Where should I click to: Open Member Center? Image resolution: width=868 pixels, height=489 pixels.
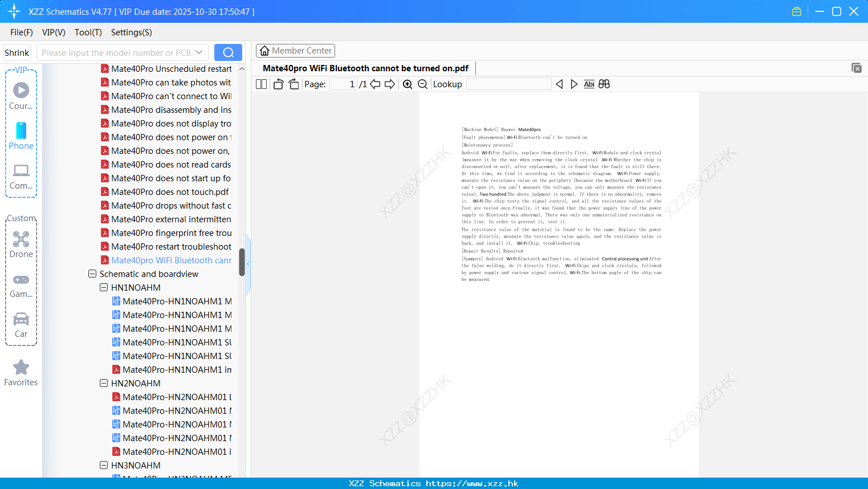click(295, 51)
